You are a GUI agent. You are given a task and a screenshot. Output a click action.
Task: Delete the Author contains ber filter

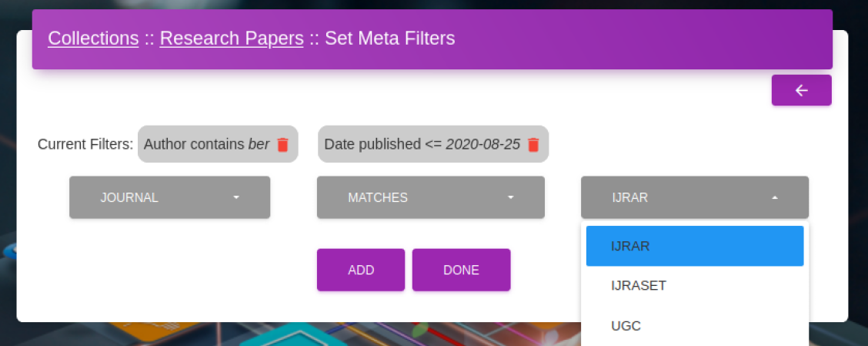click(x=283, y=145)
